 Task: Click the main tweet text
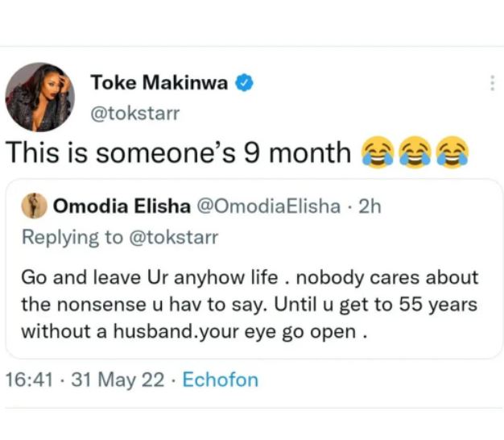pos(179,152)
